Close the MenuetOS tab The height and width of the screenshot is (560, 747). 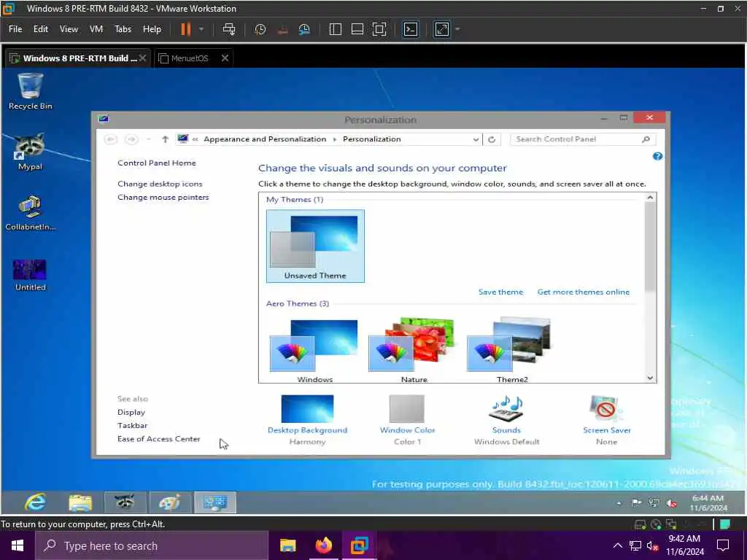point(225,58)
